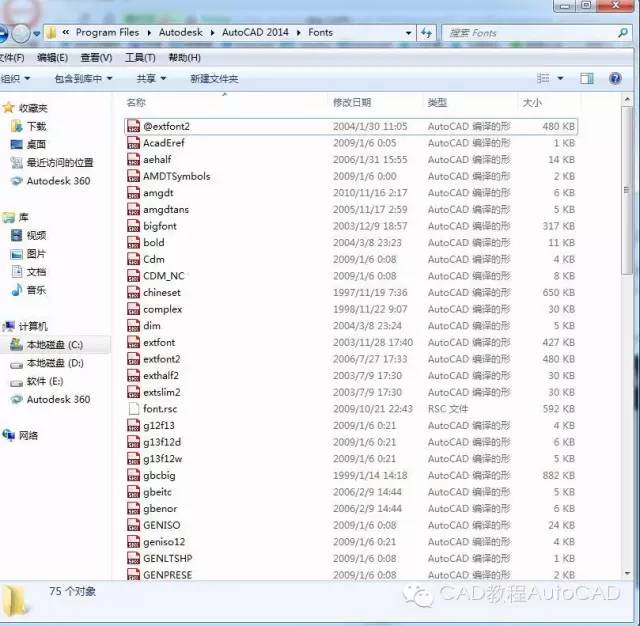Viewport: 640px width, 626px height.
Task: Expand breadcrumb arrow after Program Files
Action: click(x=149, y=33)
